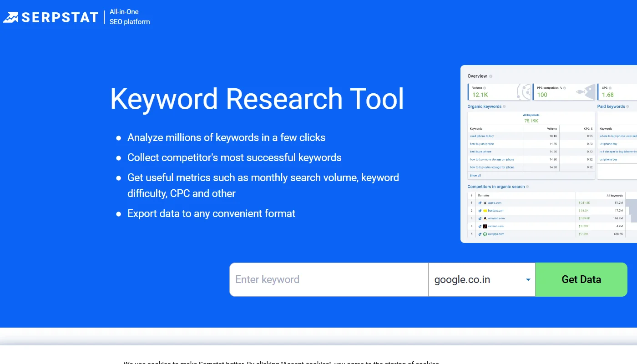
Task: Click 'how to buy extra storage for iphone'
Action: click(x=492, y=167)
